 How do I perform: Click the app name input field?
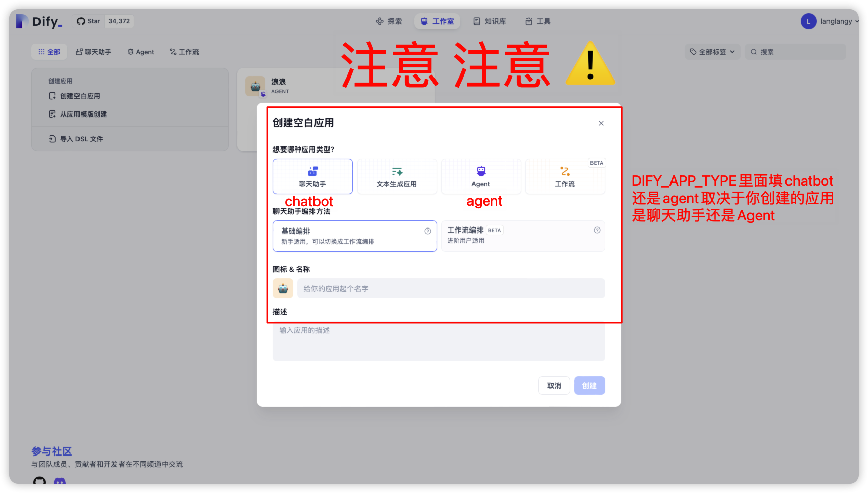(x=450, y=288)
